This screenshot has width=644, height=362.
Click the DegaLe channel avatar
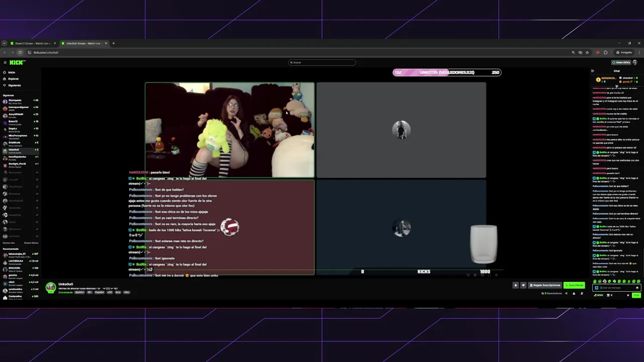click(5, 129)
